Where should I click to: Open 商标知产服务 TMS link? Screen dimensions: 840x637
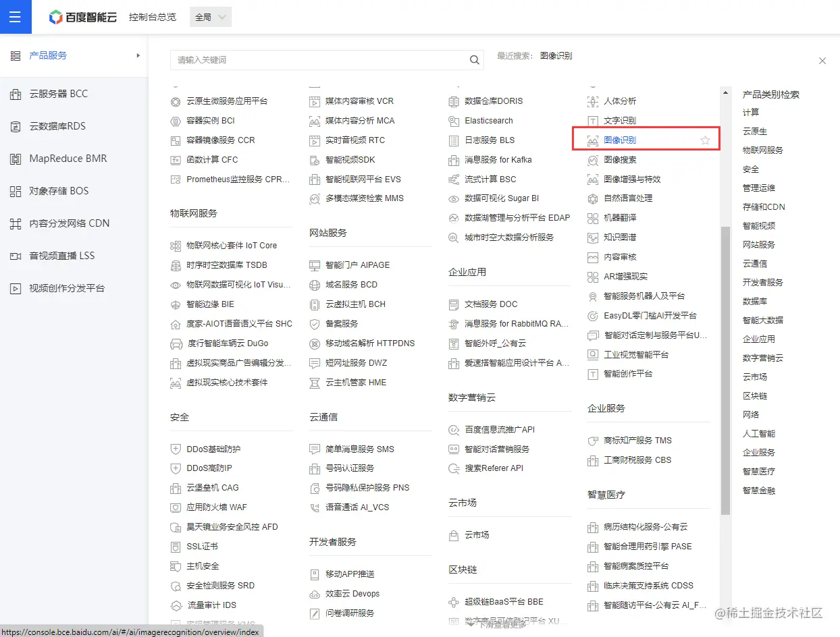click(638, 441)
